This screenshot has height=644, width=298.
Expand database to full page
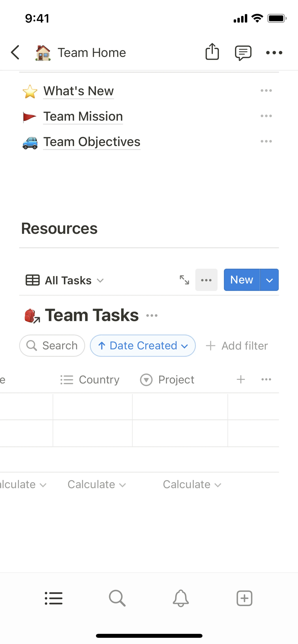[184, 280]
